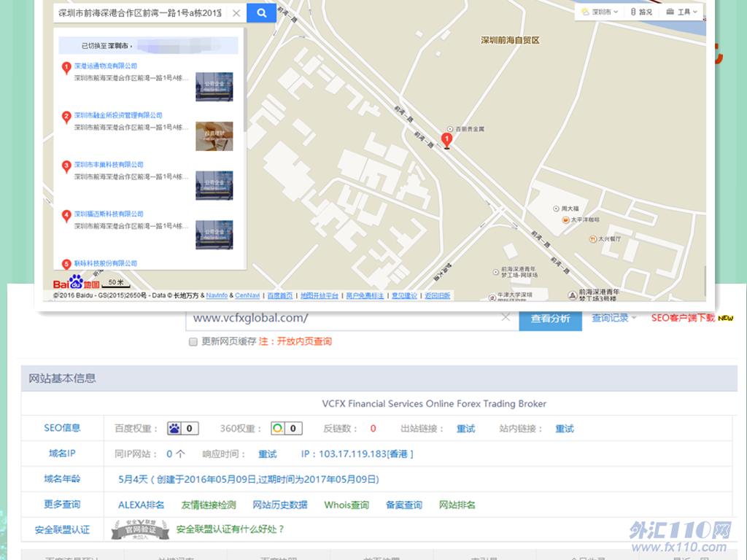Click the blue magnifier search button in Baidu Map
The height and width of the screenshot is (560, 747).
[x=261, y=13]
